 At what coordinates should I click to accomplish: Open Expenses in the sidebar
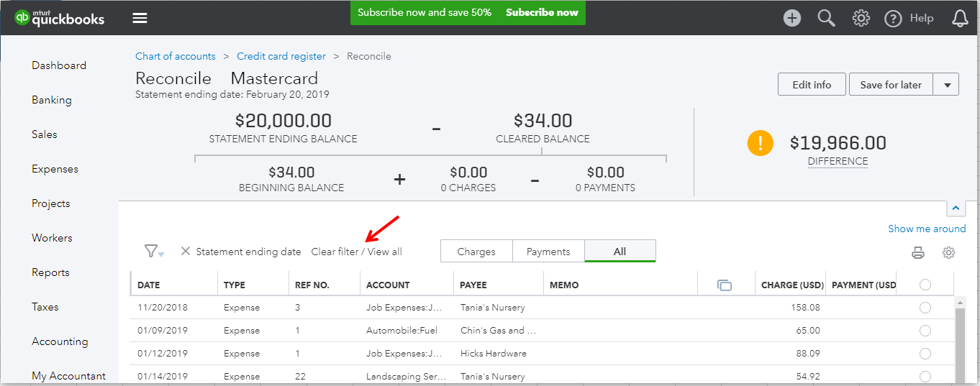[55, 169]
